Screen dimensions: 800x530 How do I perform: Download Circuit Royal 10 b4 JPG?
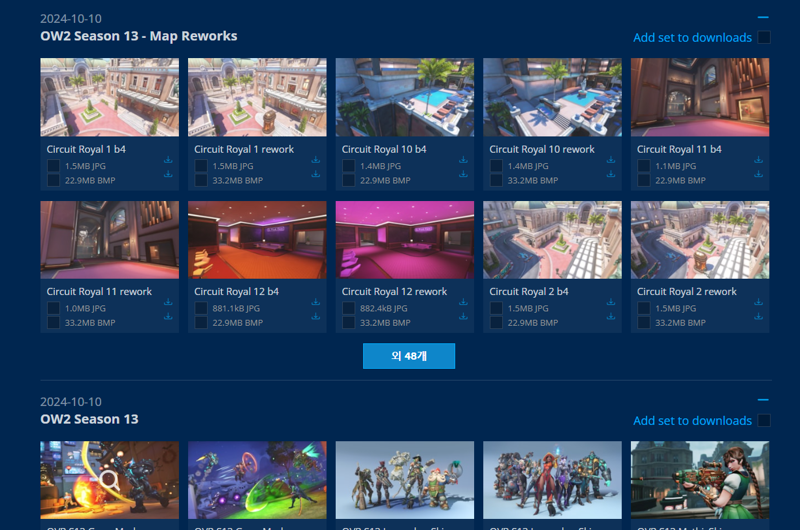(x=463, y=160)
